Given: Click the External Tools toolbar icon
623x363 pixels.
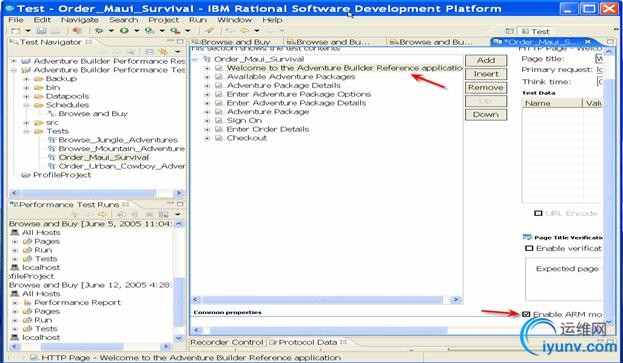Looking at the screenshot, I should click(175, 31).
